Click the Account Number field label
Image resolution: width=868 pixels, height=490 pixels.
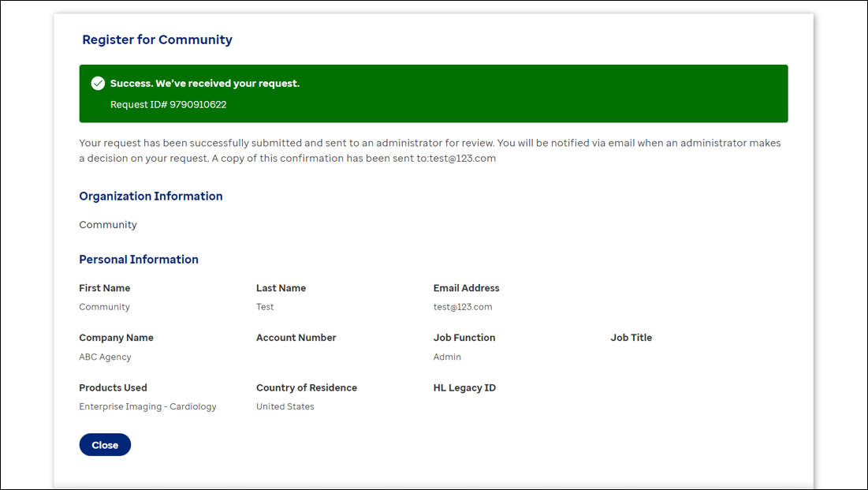pos(296,337)
